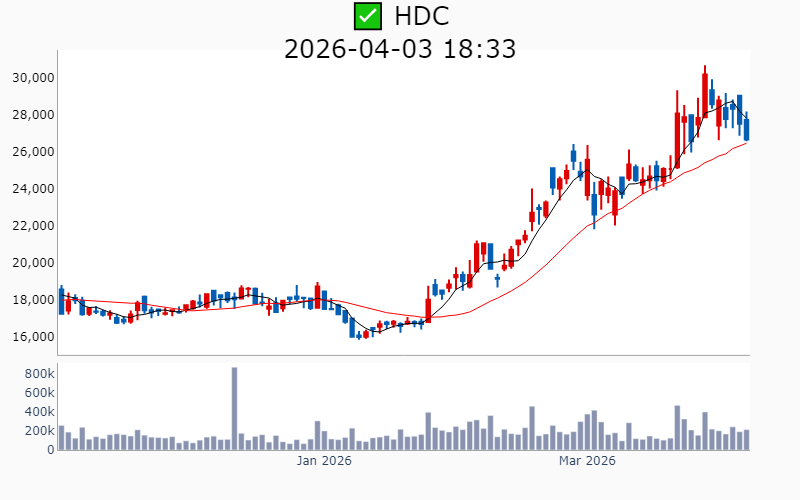Screen dimensions: 800x500
Task: Click the 24,000 price axis label
Action: pyautogui.click(x=33, y=189)
